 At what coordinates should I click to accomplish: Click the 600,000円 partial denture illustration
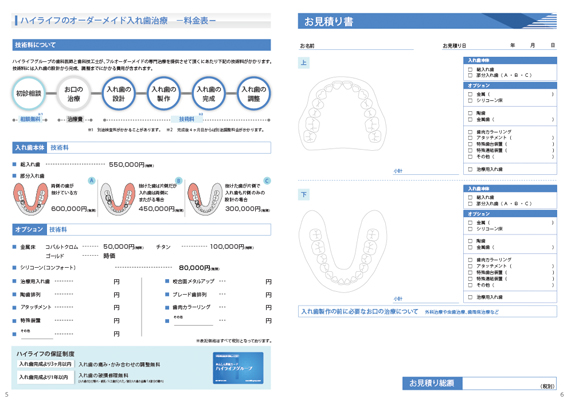pos(30,199)
